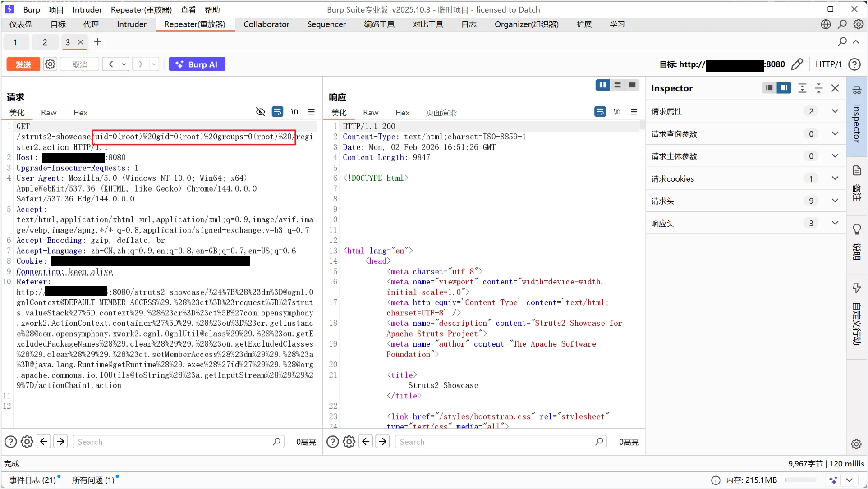The image size is (868, 489).
Task: Toggle word wrap in response pane
Action: (600, 112)
